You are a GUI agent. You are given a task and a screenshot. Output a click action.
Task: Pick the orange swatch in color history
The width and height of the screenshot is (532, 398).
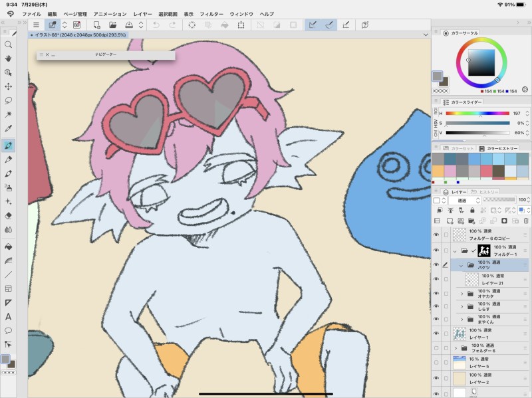(438, 171)
